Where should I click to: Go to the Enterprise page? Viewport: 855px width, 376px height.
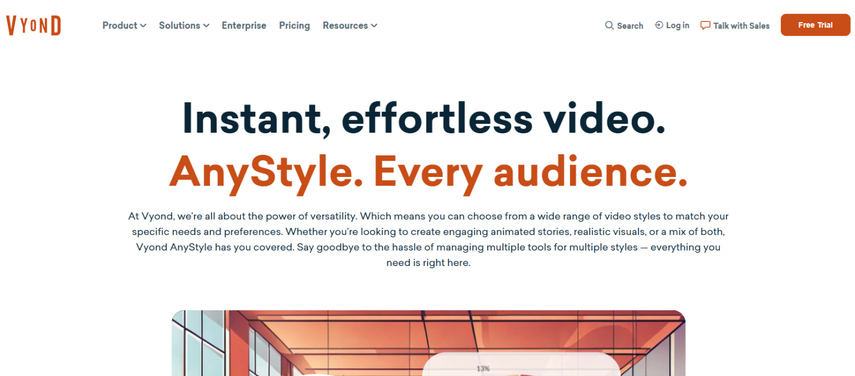[x=244, y=26]
